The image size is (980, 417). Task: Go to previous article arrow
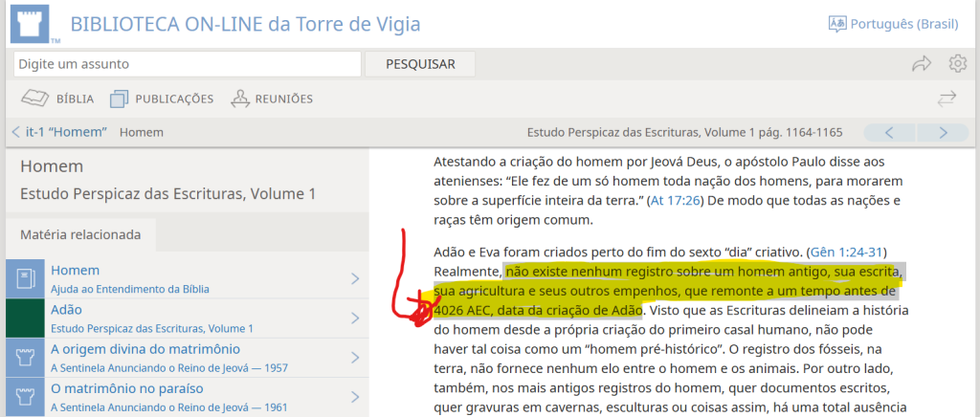(x=889, y=132)
